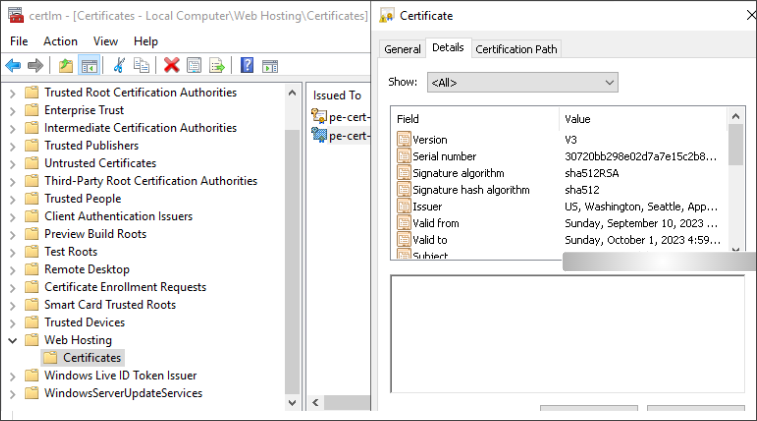Select the Preview Build Roots store
Image resolution: width=757 pixels, height=421 pixels.
pyautogui.click(x=95, y=234)
